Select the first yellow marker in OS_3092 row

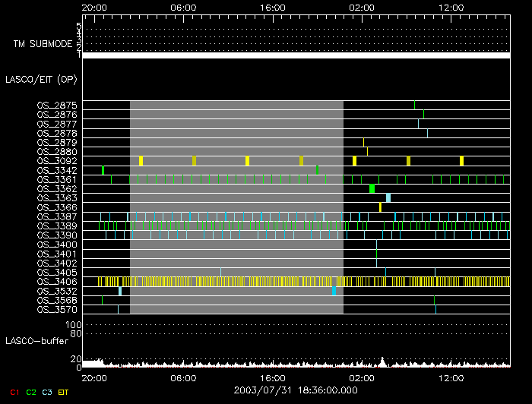tap(141, 160)
